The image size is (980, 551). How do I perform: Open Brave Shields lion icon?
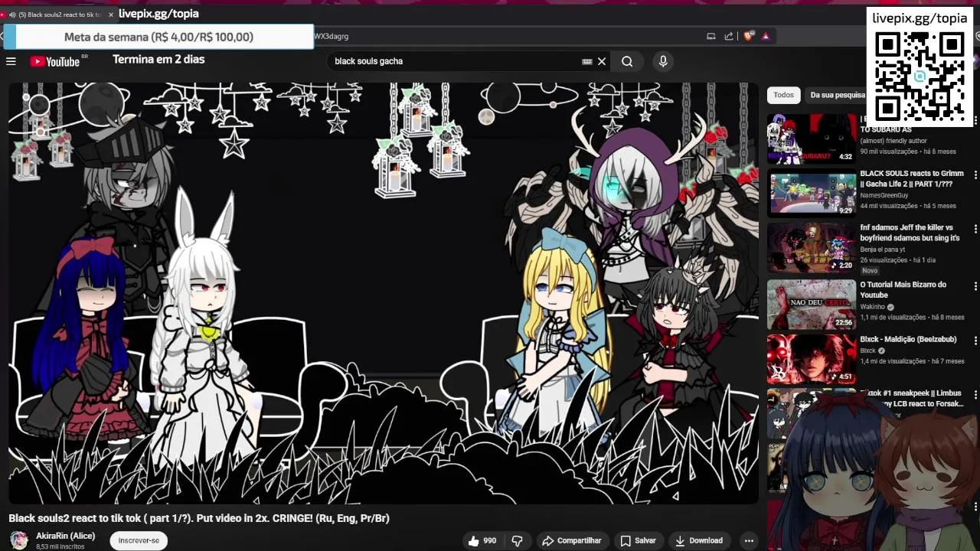coord(749,36)
